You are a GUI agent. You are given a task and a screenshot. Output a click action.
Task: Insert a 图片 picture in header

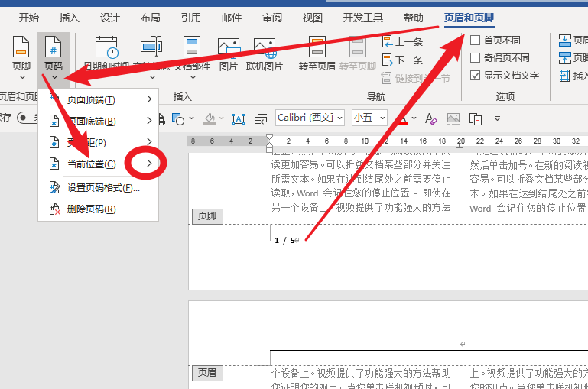[229, 53]
